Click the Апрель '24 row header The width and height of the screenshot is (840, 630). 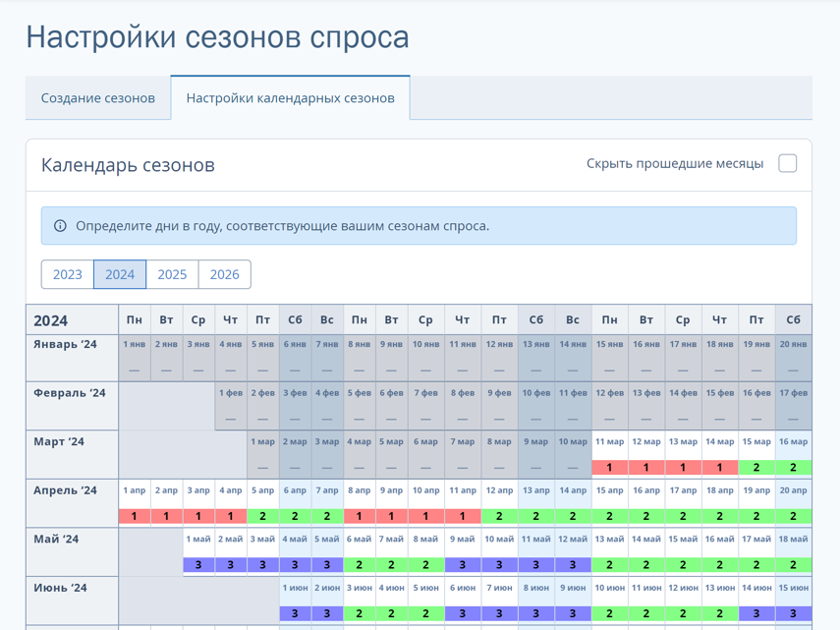[x=73, y=503]
